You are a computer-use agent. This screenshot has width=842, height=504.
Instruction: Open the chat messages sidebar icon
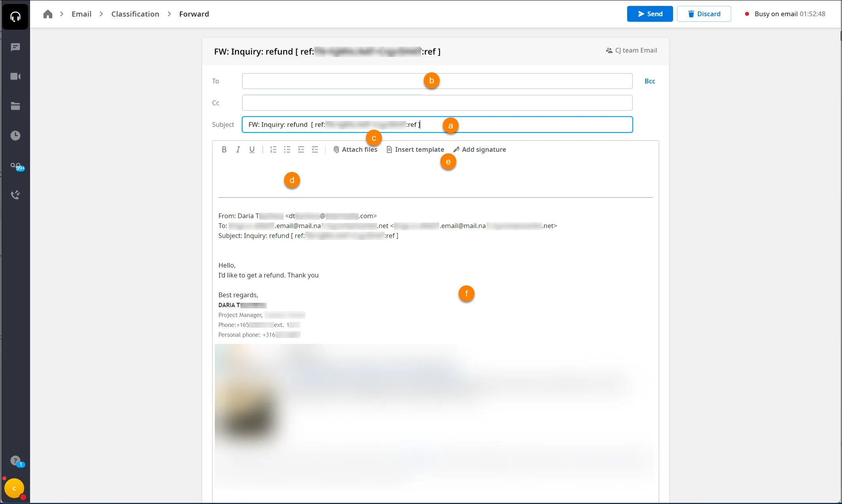click(15, 47)
